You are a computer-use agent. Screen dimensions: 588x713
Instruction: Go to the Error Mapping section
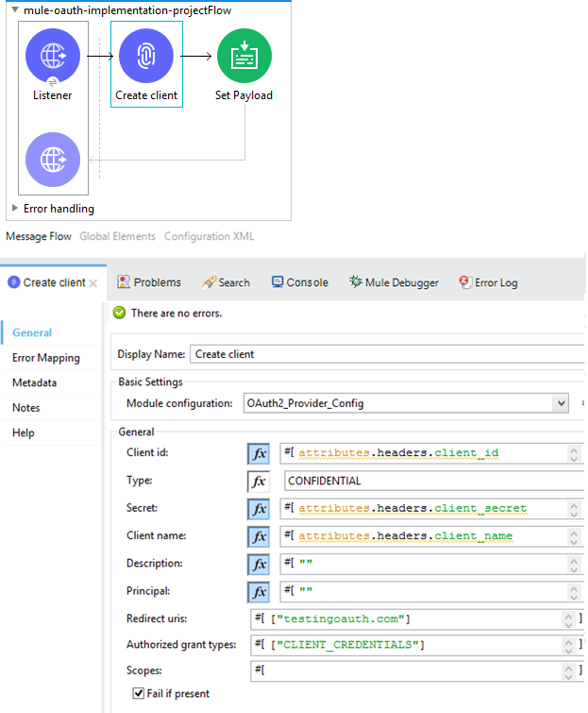click(45, 358)
